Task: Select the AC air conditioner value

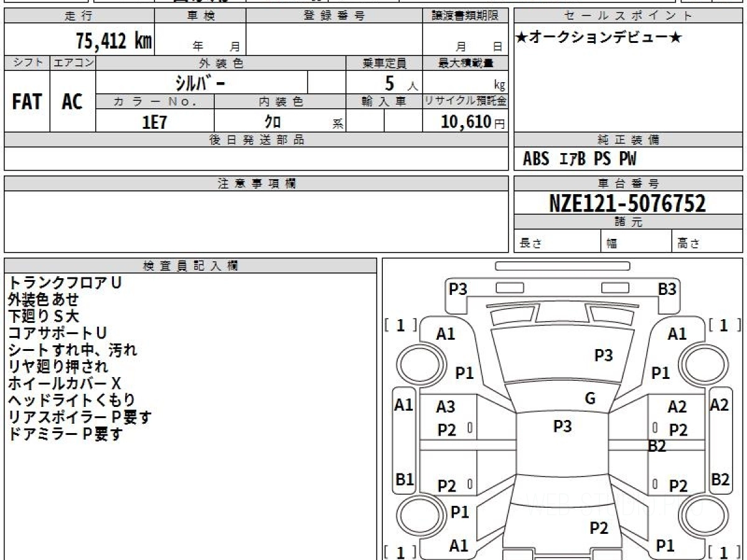Action: click(72, 101)
